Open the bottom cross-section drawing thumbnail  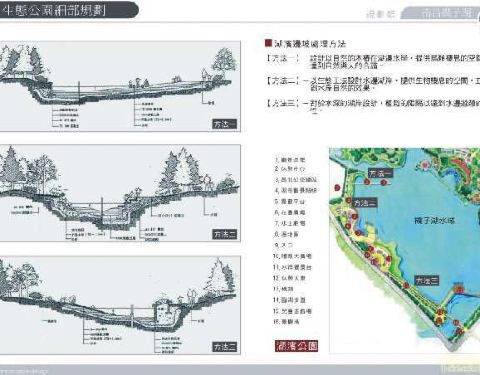click(x=120, y=305)
